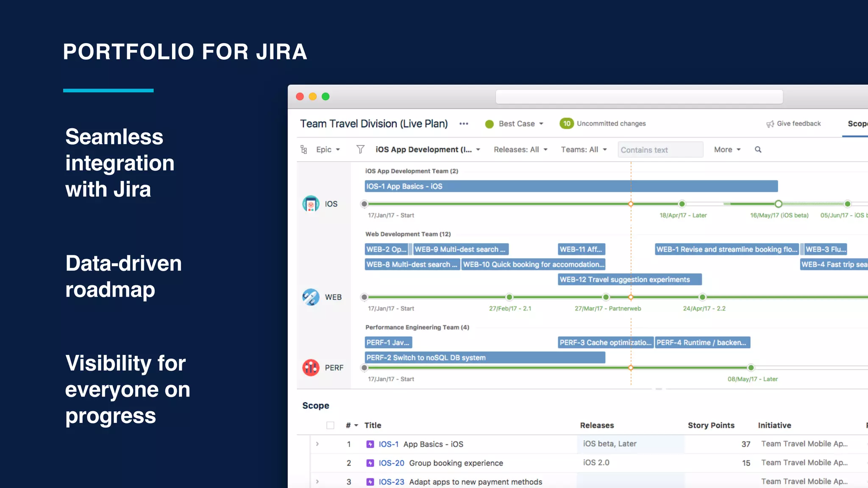Click the 'iOS 2.0' releases cell
Screen dimensions: 868x488
[631, 463]
